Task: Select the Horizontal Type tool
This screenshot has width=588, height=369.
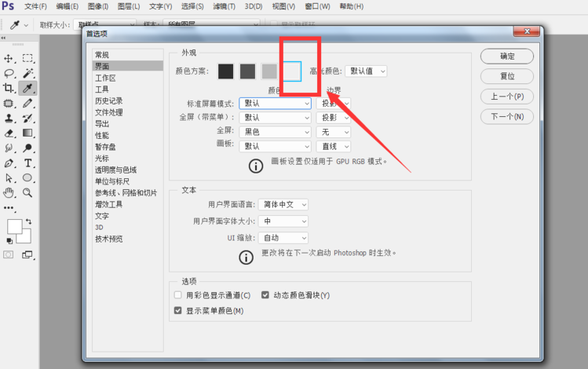Action: tap(27, 163)
